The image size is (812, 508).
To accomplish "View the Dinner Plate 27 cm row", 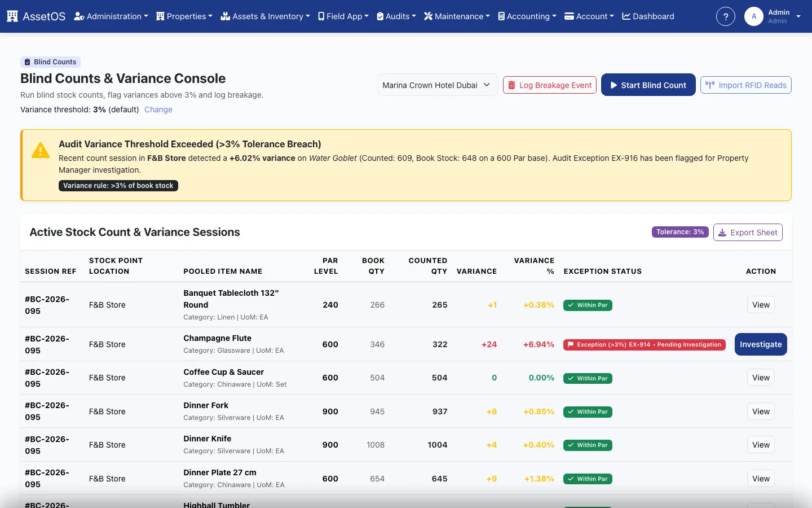I will pyautogui.click(x=761, y=479).
